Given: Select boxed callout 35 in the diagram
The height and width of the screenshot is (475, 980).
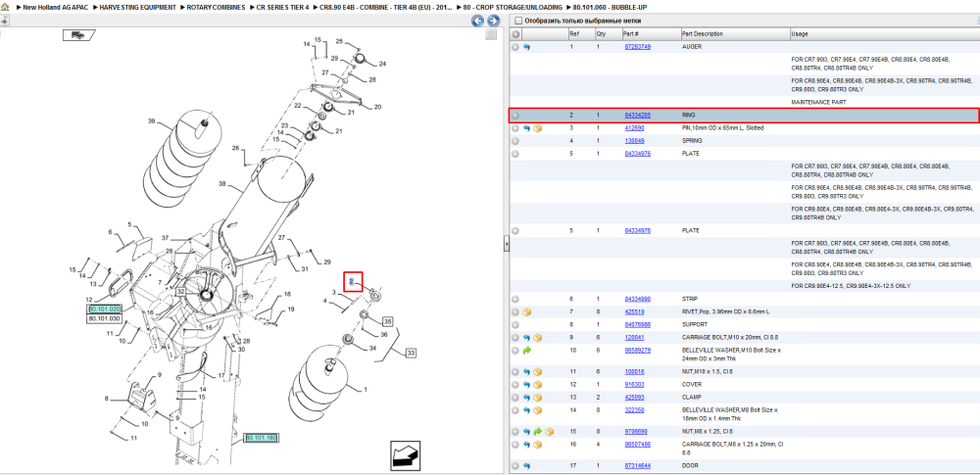Looking at the screenshot, I should point(387,322).
